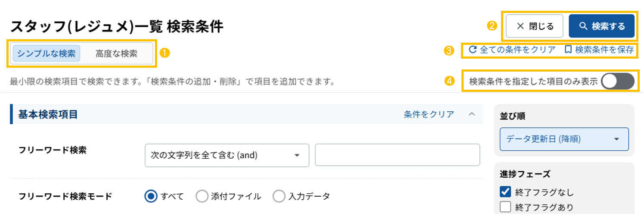
Task: Switch to the 高度な検索 tab
Action: [x=116, y=54]
